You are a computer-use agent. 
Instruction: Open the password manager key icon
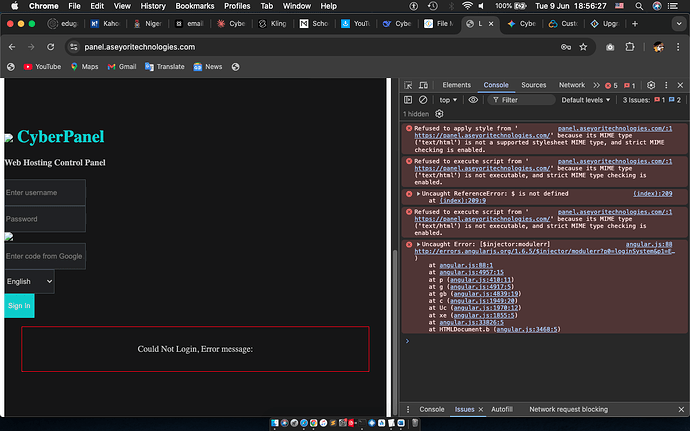click(565, 47)
